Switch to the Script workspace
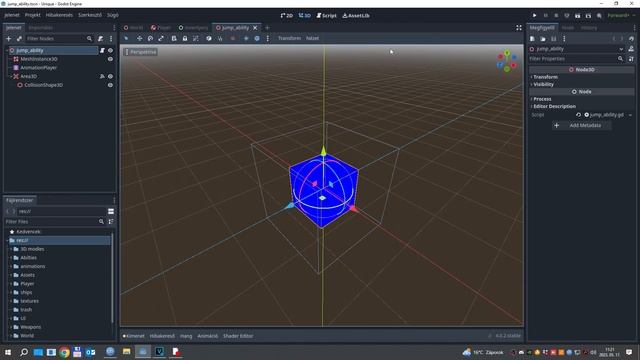Screen dimensions: 640x360 point(327,16)
